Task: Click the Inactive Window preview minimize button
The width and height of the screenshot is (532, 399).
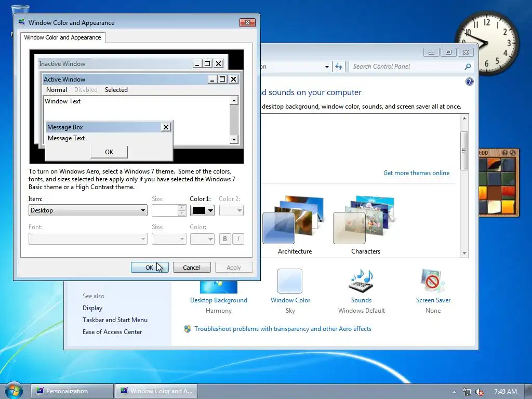Action: [197, 63]
